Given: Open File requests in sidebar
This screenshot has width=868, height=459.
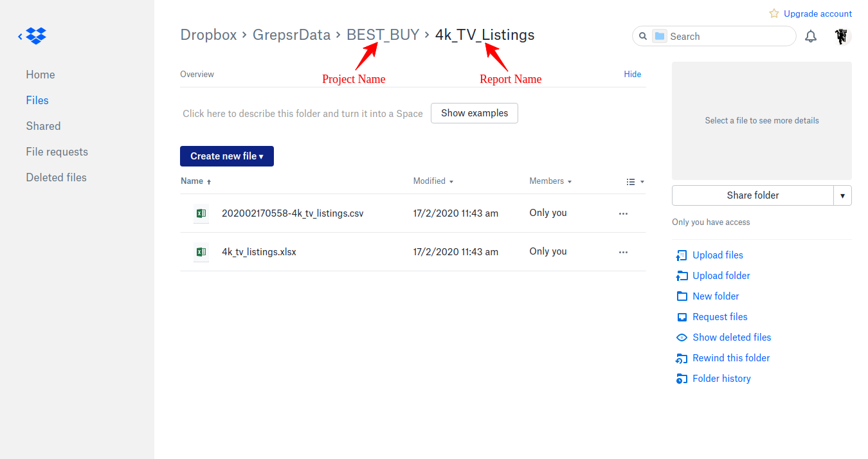Looking at the screenshot, I should point(57,152).
